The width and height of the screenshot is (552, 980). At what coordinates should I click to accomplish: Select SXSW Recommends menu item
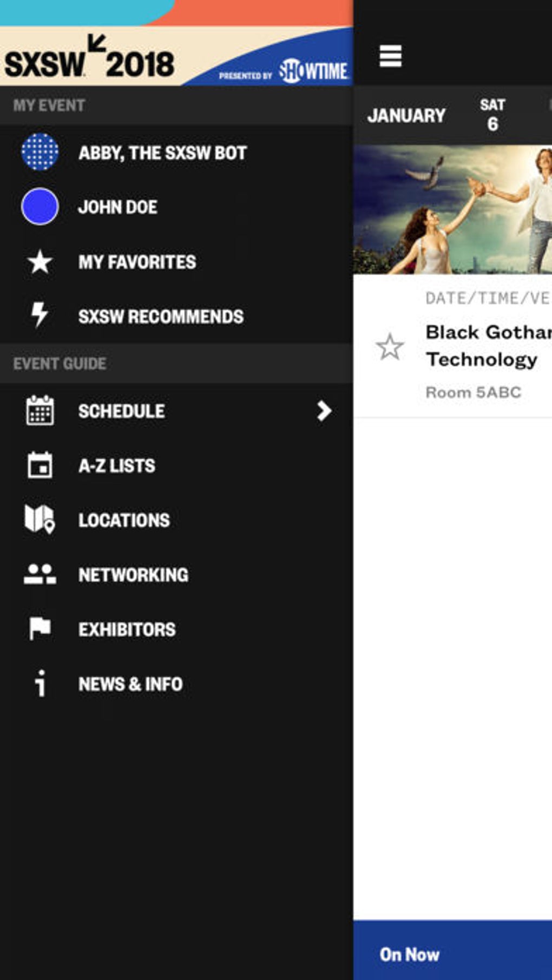click(x=161, y=317)
